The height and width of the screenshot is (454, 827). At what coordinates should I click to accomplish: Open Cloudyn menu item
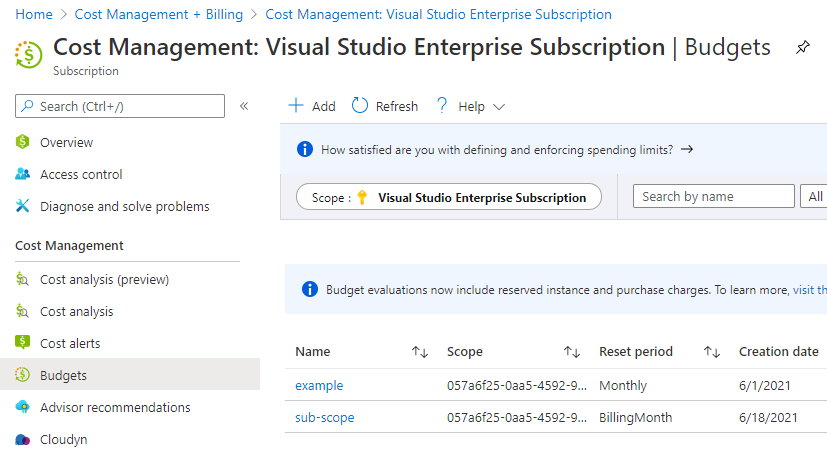point(63,439)
